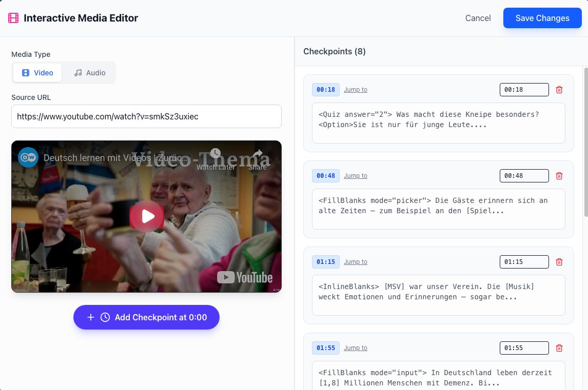The image size is (588, 390).
Task: Jump to the 00:18 checkpoint
Action: (356, 90)
